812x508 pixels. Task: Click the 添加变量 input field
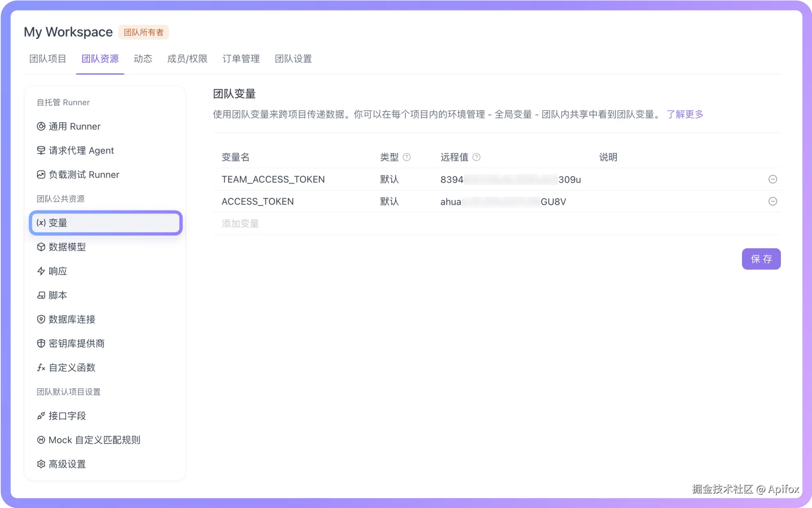point(240,224)
